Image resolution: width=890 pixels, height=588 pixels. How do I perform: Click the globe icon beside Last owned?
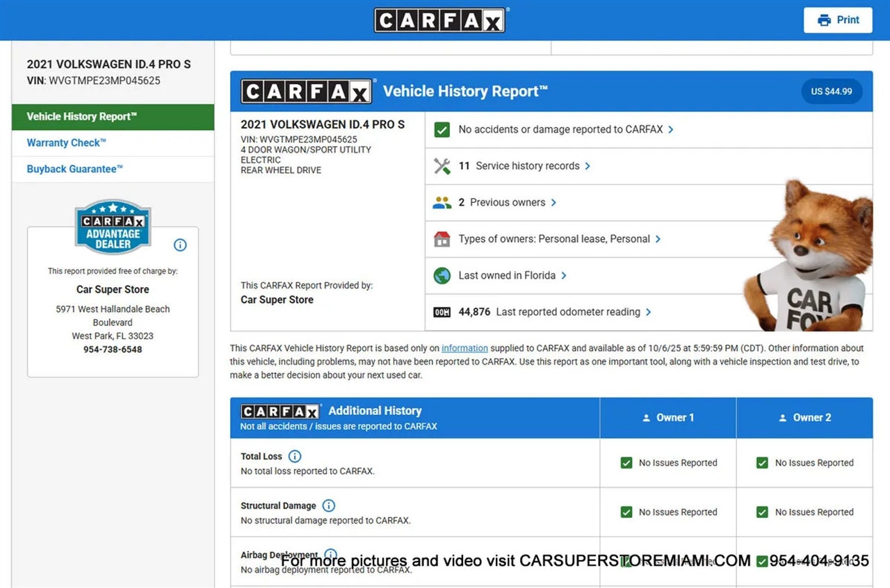click(442, 276)
